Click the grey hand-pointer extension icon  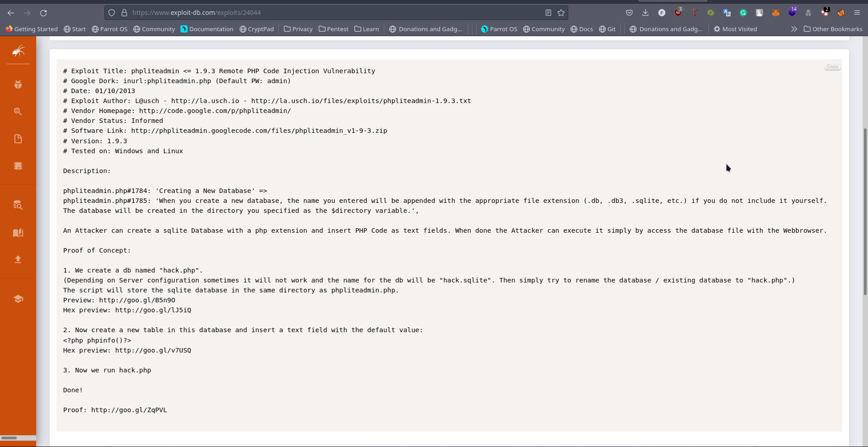tap(759, 13)
